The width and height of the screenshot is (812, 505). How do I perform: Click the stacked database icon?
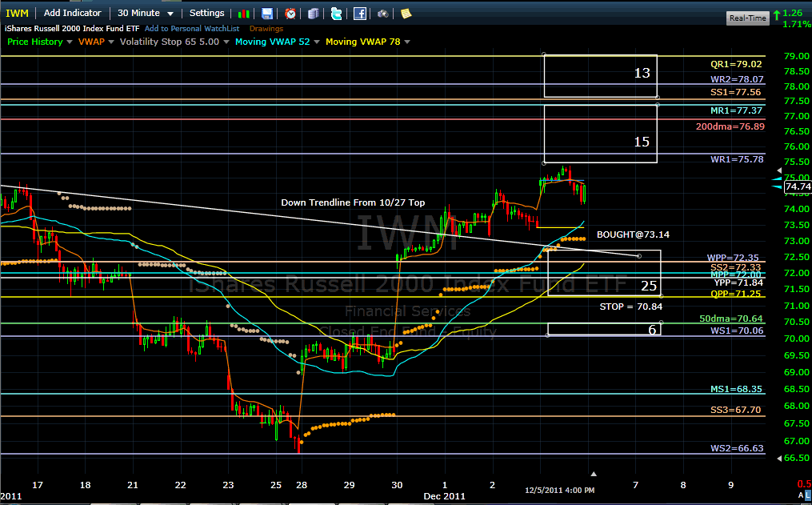313,14
